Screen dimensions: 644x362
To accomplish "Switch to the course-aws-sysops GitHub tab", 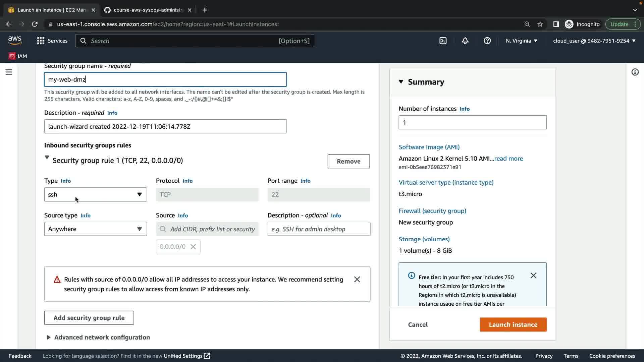I will pos(148,10).
